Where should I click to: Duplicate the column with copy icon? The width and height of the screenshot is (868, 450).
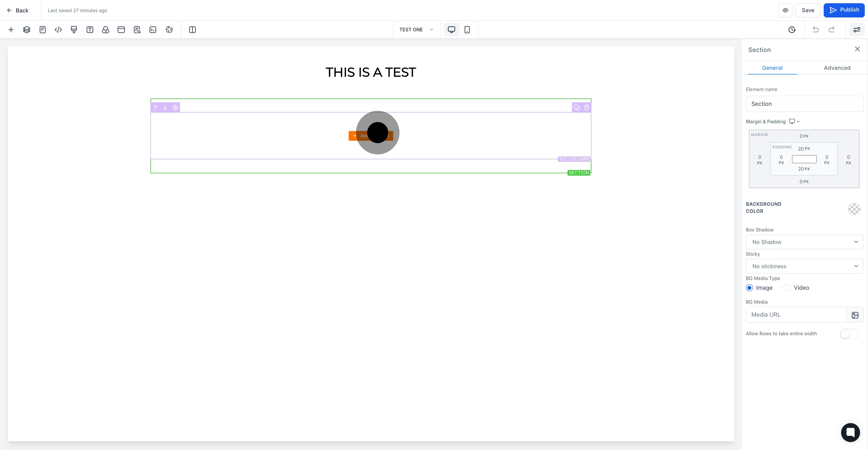577,108
